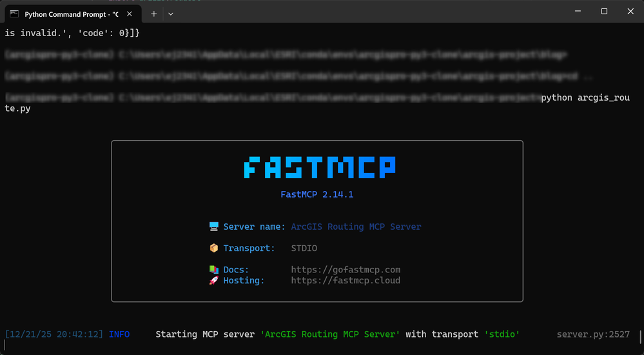
Task: Minimize the terminal window
Action: click(x=578, y=12)
